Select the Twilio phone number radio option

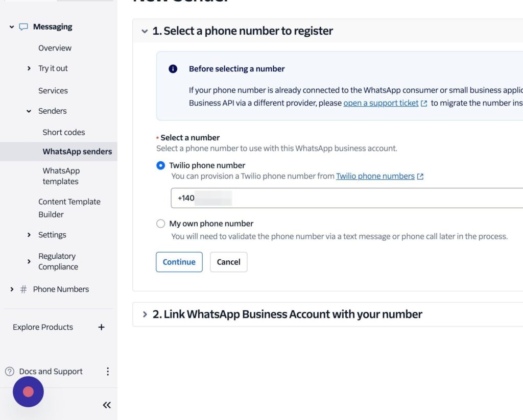pyautogui.click(x=161, y=165)
